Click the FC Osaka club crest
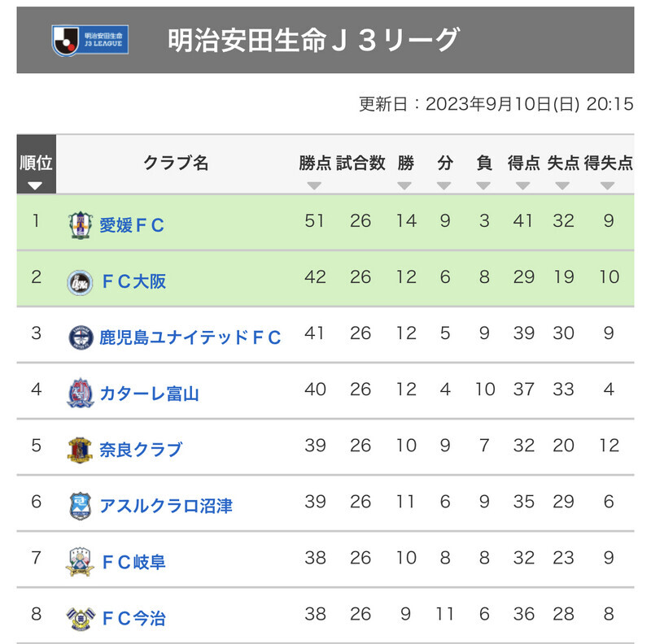 coord(80,283)
